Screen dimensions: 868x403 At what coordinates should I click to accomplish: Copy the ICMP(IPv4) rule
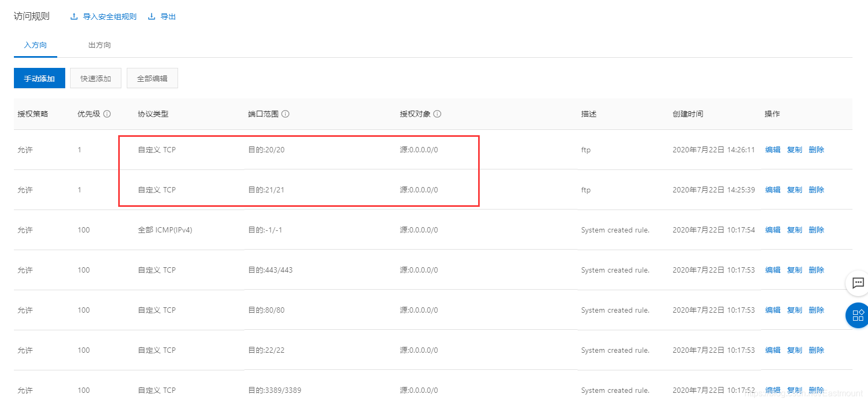(x=795, y=230)
